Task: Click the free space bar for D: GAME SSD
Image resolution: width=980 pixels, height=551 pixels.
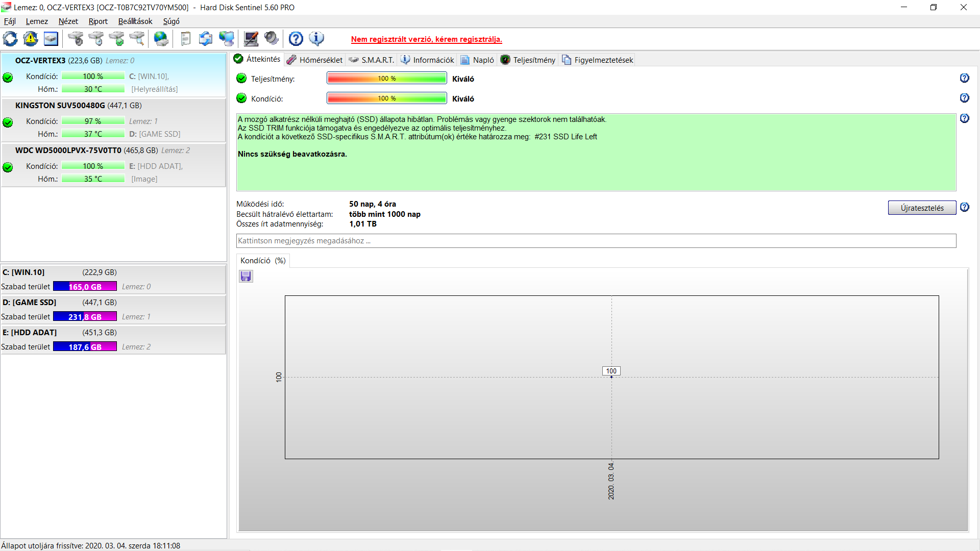Action: pos(85,317)
